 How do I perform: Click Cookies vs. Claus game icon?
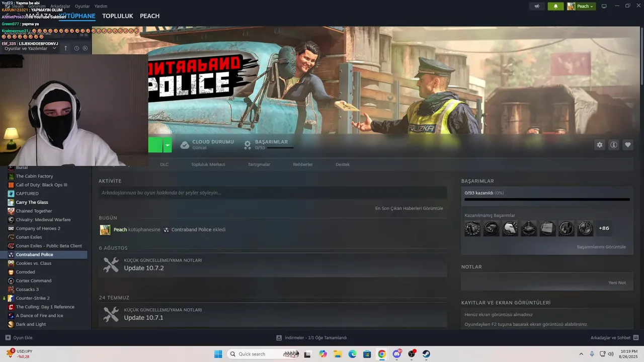click(11, 263)
